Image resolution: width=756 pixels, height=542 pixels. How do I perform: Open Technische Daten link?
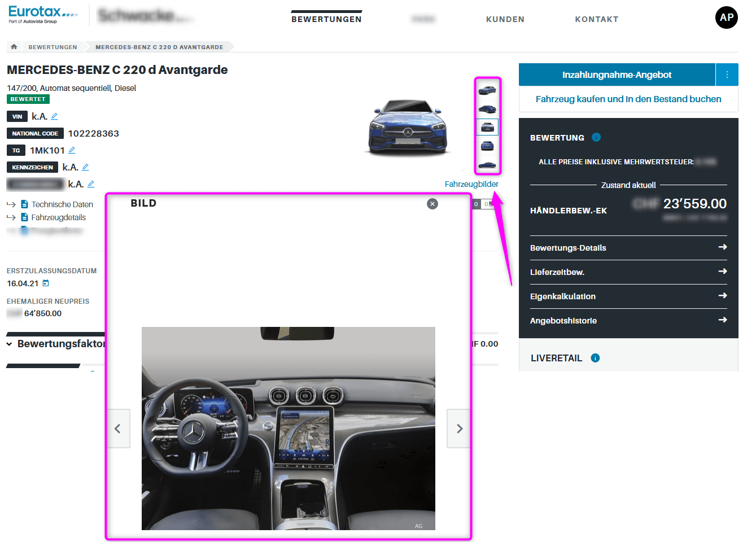coord(62,204)
